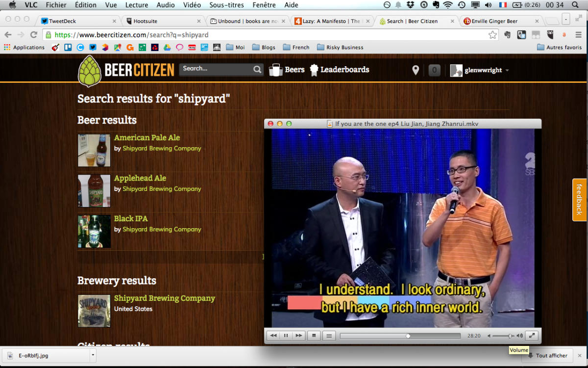Screen dimensions: 588x368
Task: Click the Leaderboards navigation link
Action: click(x=344, y=70)
